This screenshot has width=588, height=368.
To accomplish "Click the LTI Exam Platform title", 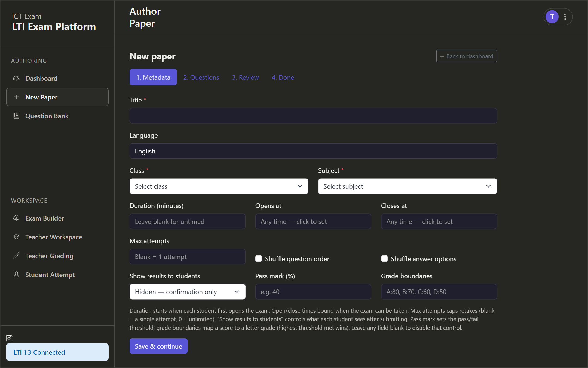I will point(54,27).
